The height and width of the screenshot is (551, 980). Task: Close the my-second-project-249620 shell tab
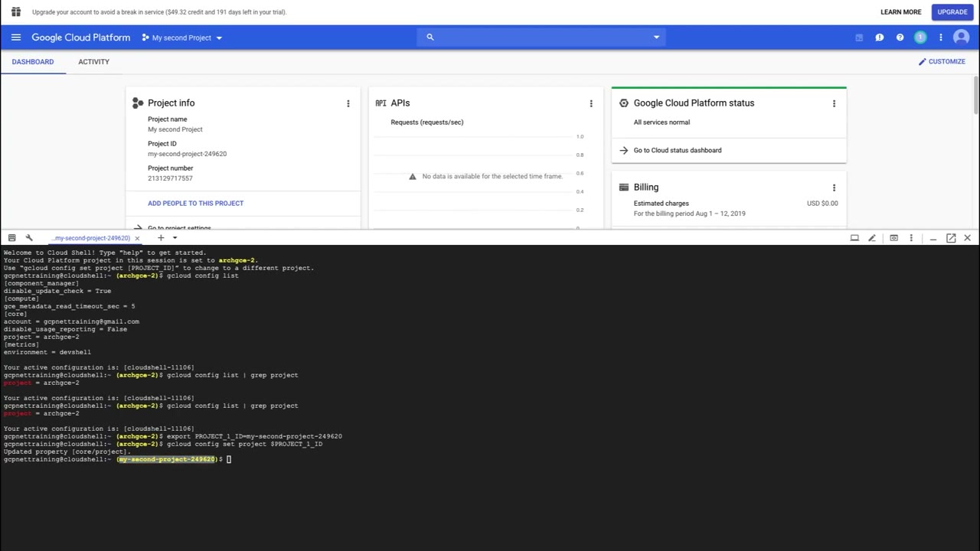pyautogui.click(x=137, y=238)
